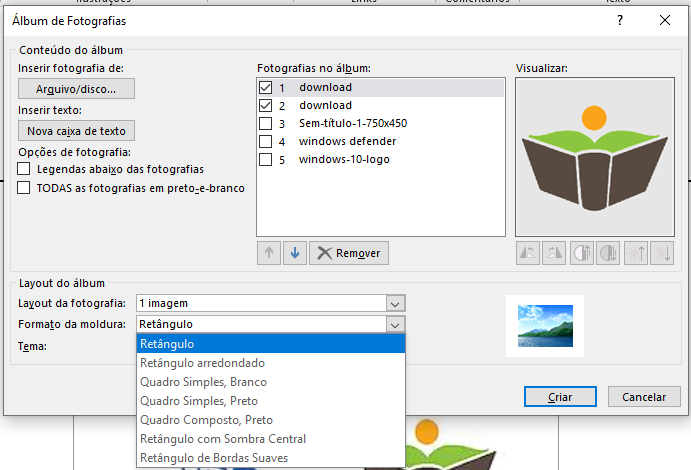
Task: Click the rotate left icon under preview
Action: (527, 253)
